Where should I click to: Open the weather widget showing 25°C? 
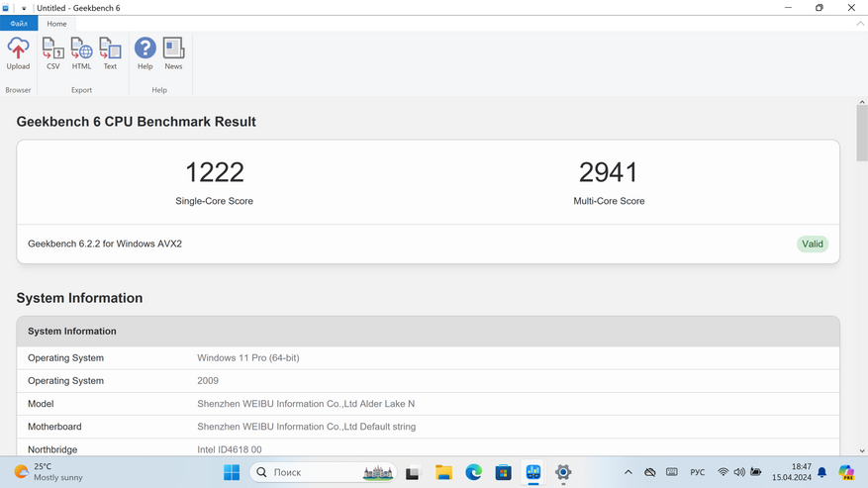pyautogui.click(x=48, y=472)
